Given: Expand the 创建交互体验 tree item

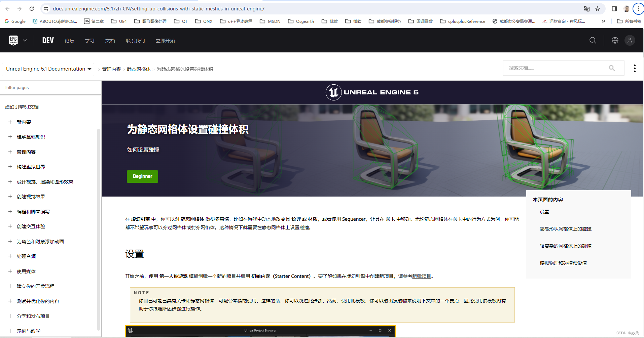Looking at the screenshot, I should (10, 226).
